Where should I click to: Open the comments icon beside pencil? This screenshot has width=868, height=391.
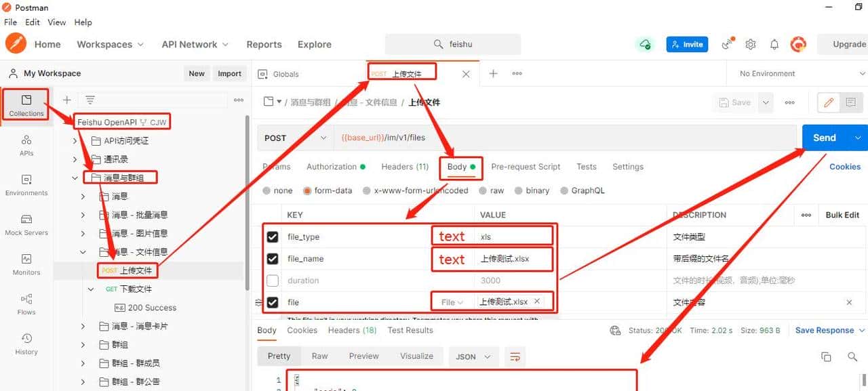point(850,102)
